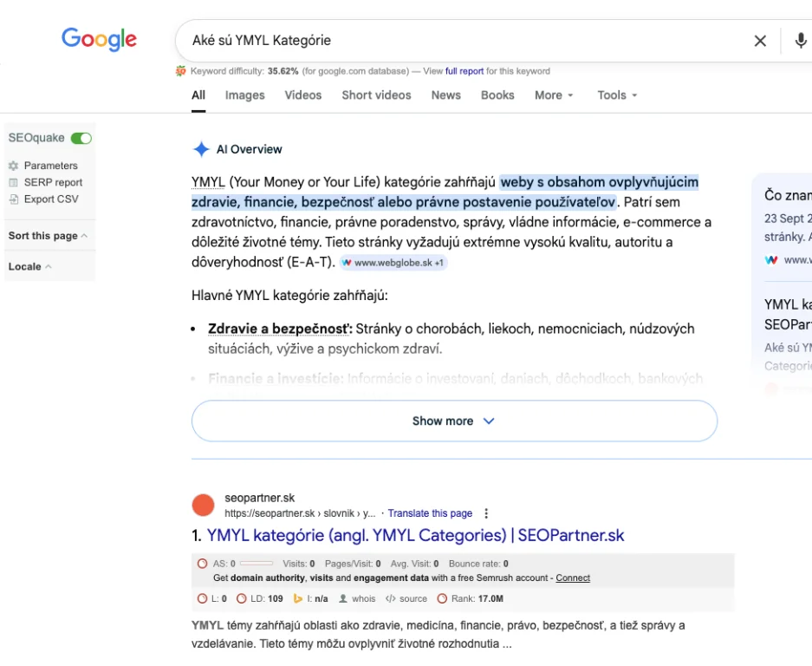Expand the Sort this page section
Viewport: 812px width, 666px height.
(x=48, y=236)
